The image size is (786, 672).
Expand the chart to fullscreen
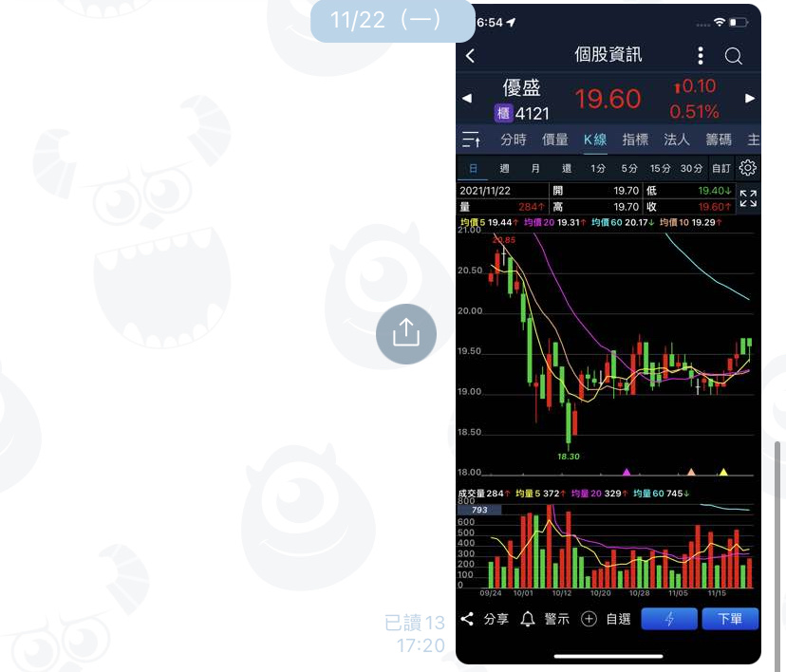click(x=748, y=198)
